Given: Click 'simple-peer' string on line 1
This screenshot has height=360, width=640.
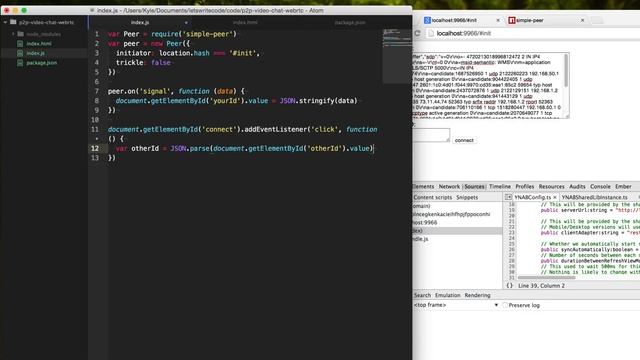Looking at the screenshot, I should 208,34.
